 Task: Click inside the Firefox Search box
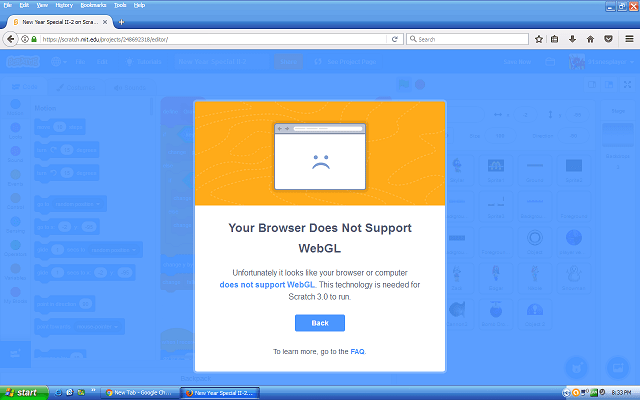[467, 39]
